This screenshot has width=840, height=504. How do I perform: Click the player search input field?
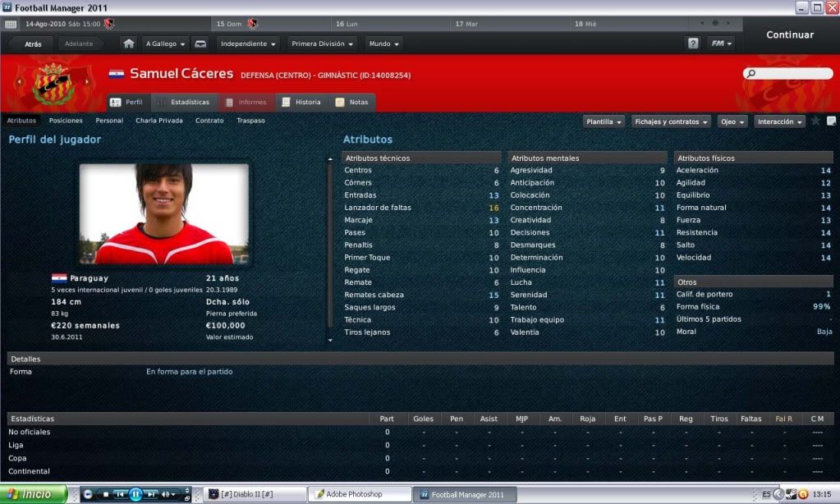[x=788, y=73]
